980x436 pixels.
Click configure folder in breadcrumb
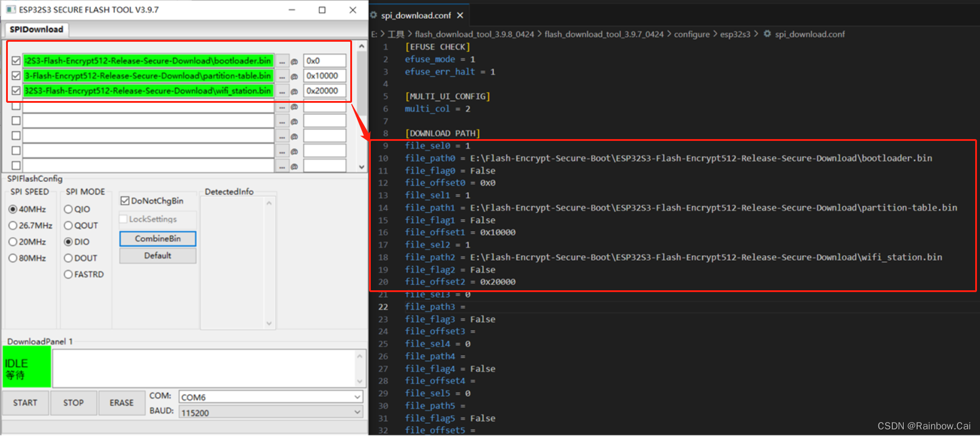pos(692,34)
